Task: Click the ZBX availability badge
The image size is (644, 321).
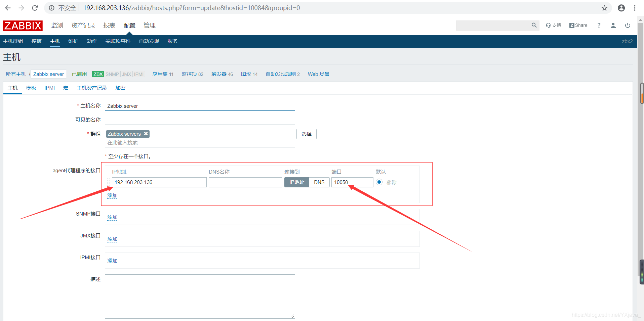Action: coord(98,74)
